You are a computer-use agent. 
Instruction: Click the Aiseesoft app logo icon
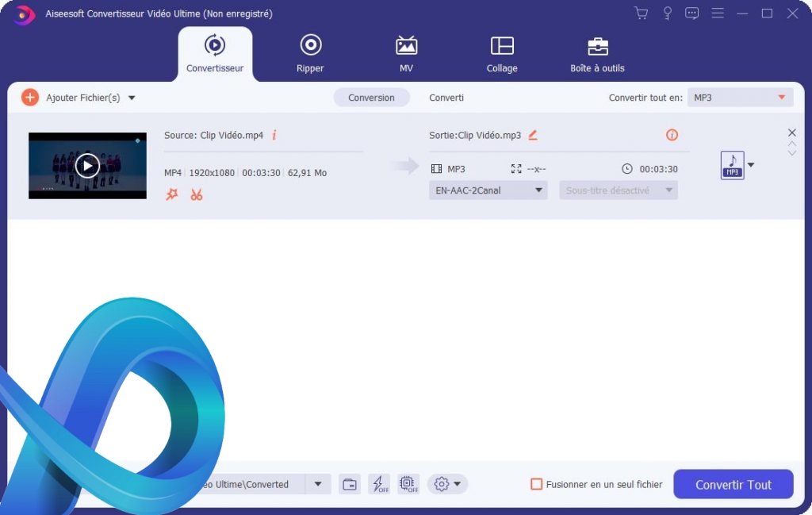click(22, 14)
